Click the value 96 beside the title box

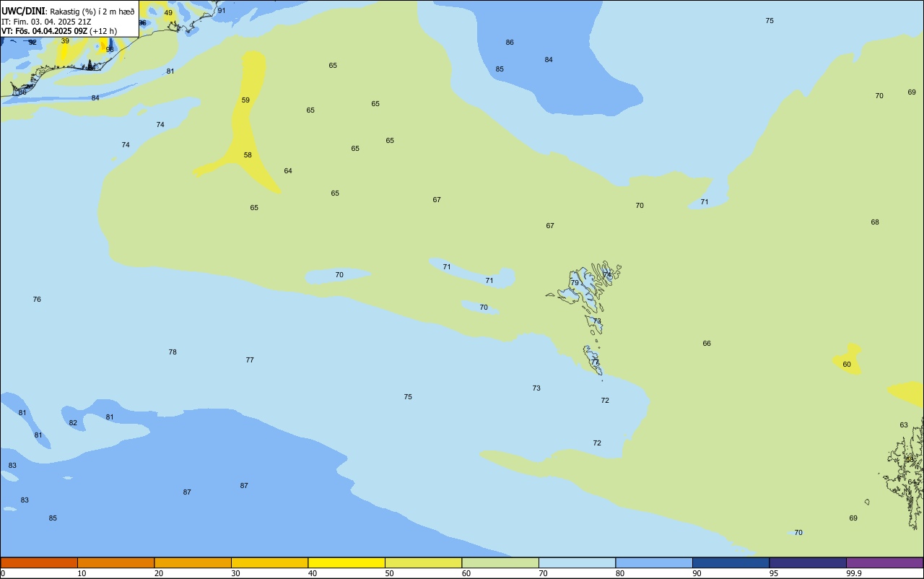[x=142, y=23]
